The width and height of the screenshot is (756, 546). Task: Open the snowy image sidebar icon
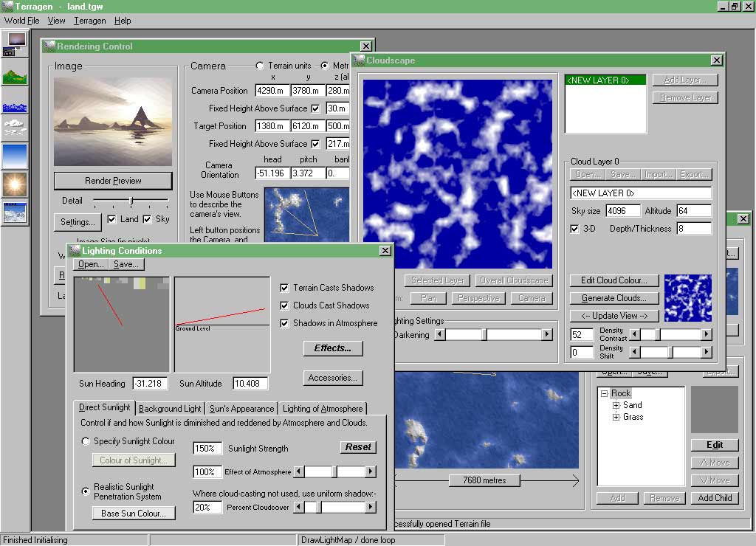coord(15,212)
